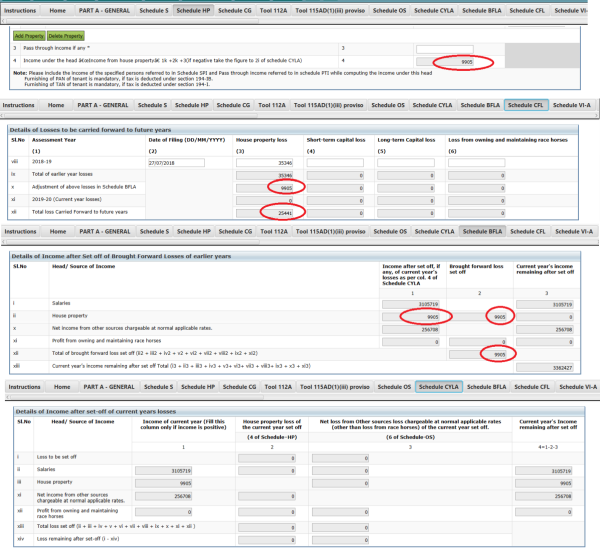The width and height of the screenshot is (600, 548).
Task: Click Date of Filing field 27/07/2018
Action: [176, 163]
